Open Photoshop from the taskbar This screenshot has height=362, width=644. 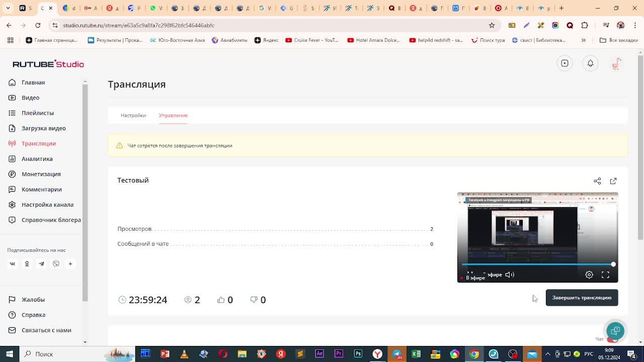tap(358, 354)
